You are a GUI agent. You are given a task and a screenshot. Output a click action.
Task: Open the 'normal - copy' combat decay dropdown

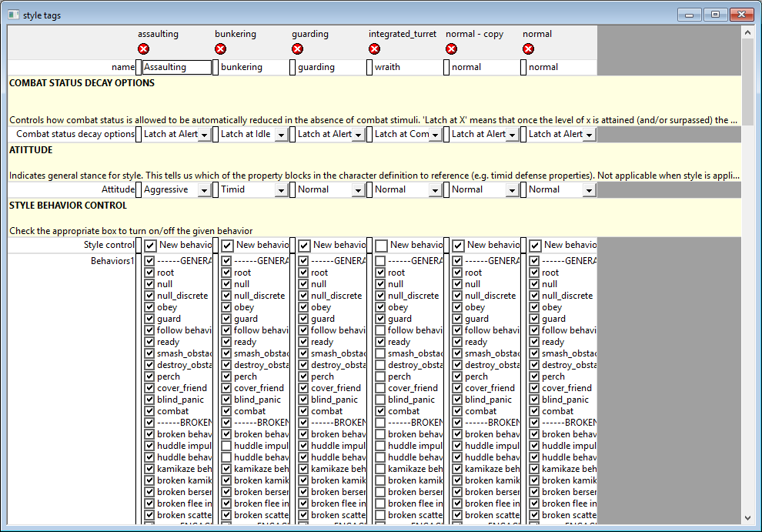(512, 135)
